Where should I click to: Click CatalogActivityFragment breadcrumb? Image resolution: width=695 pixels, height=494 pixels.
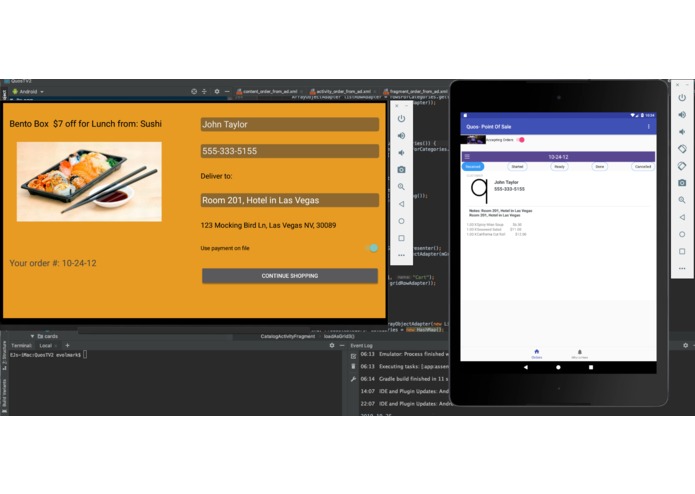pyautogui.click(x=288, y=336)
